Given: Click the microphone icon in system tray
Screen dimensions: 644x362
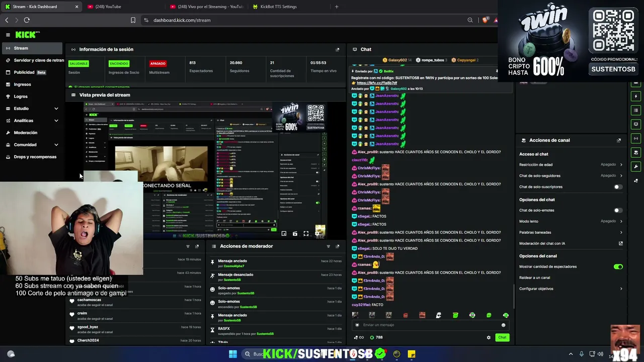Looking at the screenshot, I should click(582, 354).
